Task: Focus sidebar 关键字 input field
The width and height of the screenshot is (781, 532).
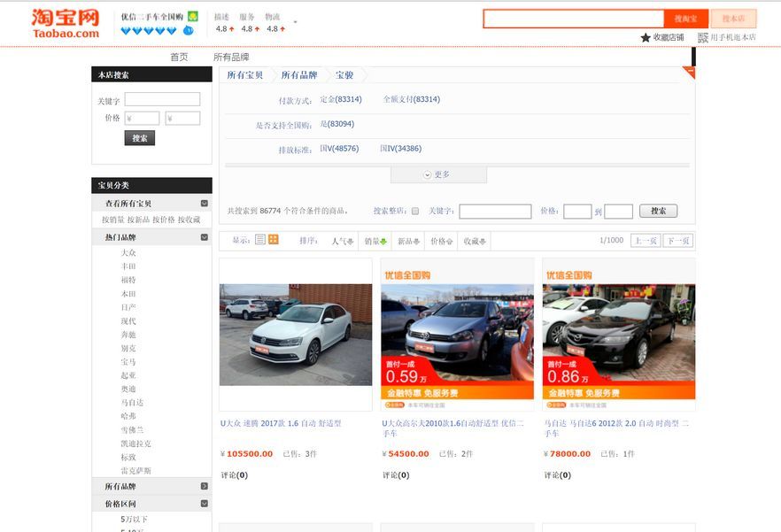Action: [162, 99]
